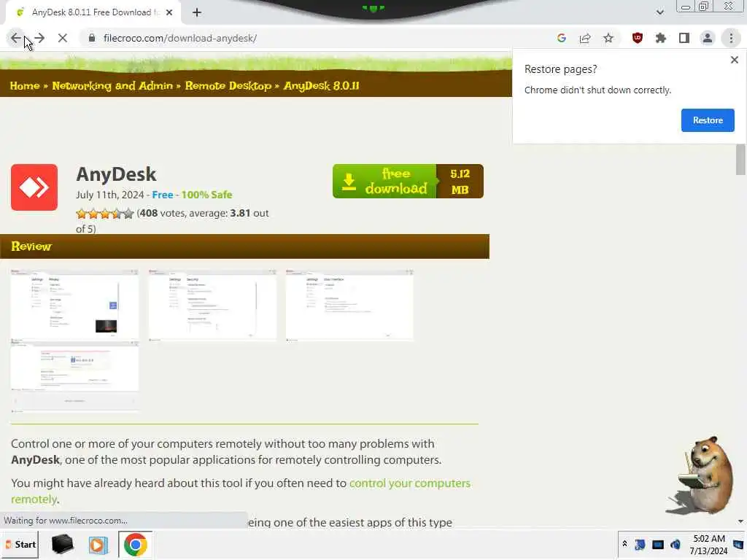Share this page using share icon
The width and height of the screenshot is (747, 560).
click(585, 38)
